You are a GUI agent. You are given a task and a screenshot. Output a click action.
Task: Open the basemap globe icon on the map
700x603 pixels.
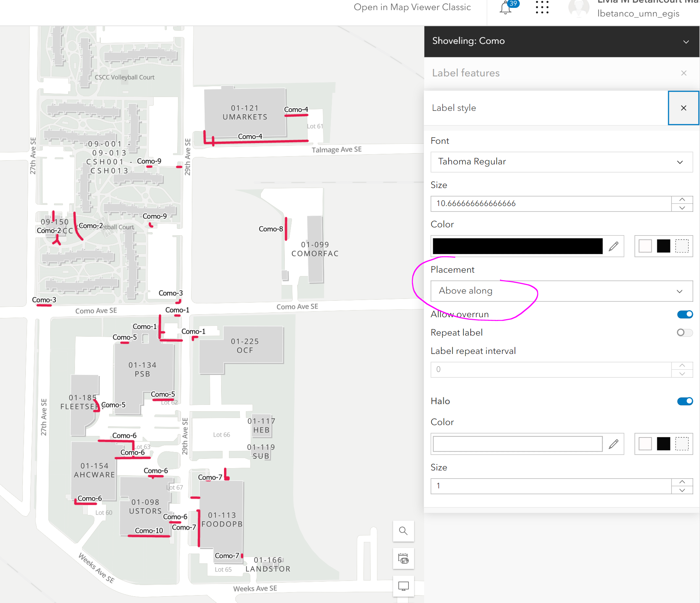coord(403,558)
